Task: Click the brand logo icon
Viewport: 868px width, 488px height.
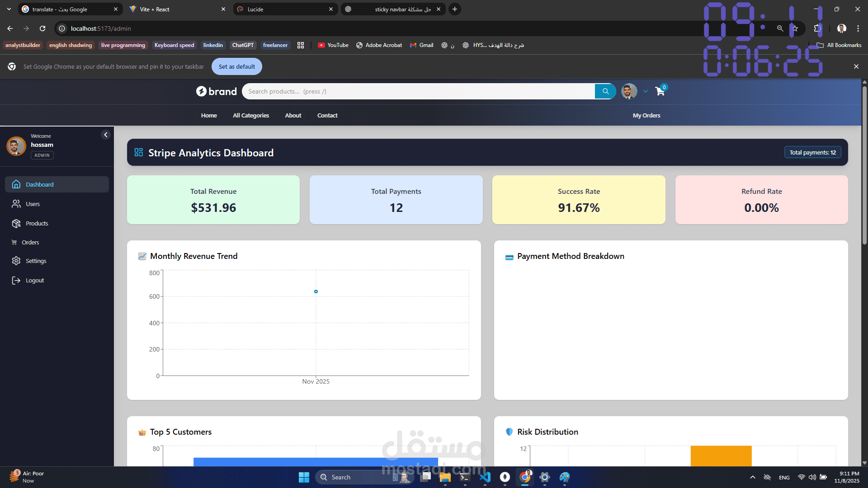Action: coord(201,91)
